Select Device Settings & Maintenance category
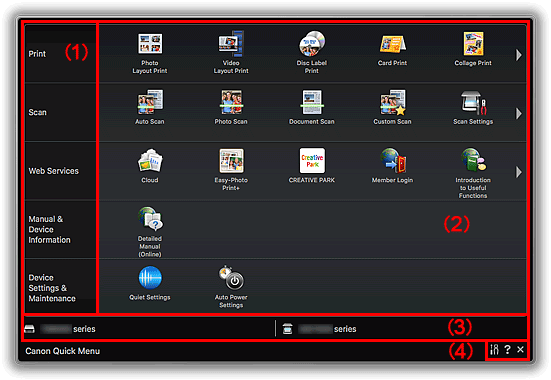This screenshot has height=380, width=551. [x=60, y=286]
